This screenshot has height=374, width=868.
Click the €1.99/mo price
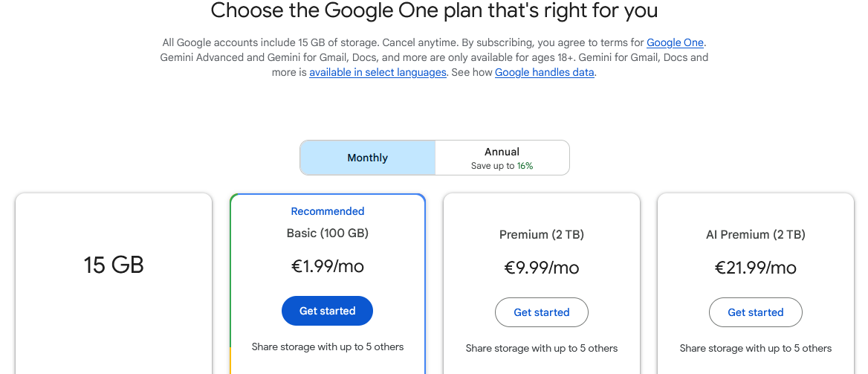click(328, 266)
